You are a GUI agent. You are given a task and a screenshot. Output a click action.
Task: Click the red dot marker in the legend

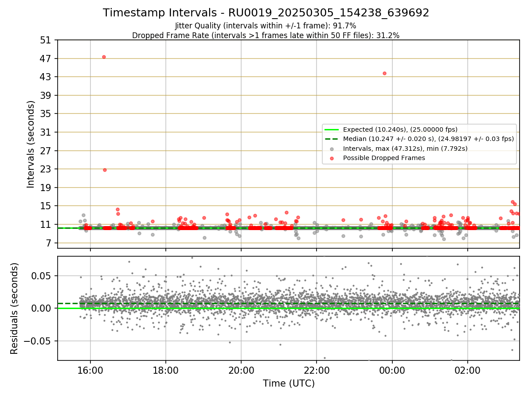(x=332, y=158)
